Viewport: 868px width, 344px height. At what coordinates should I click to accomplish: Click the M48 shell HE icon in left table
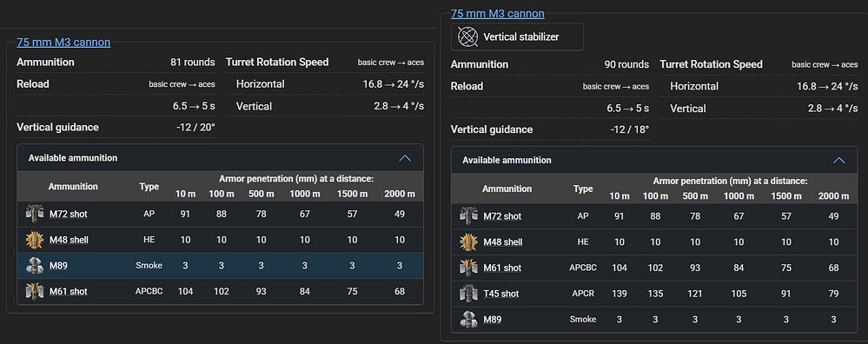[x=35, y=240]
